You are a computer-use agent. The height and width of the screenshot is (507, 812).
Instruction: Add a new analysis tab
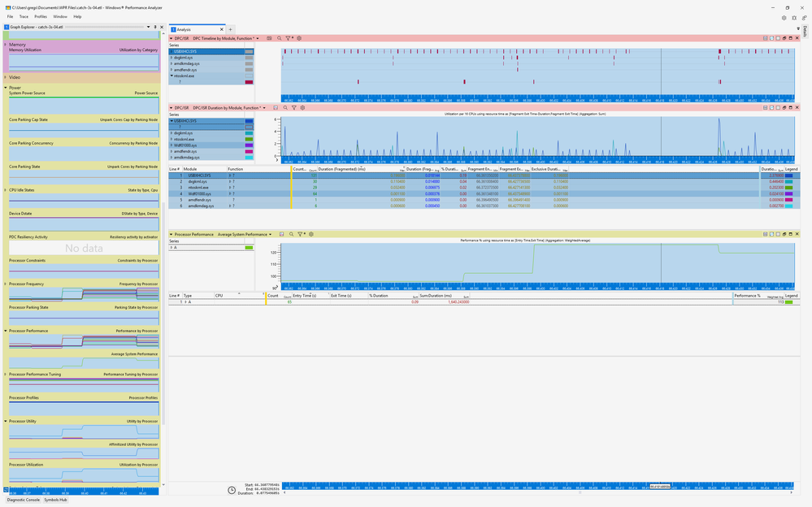pos(231,29)
